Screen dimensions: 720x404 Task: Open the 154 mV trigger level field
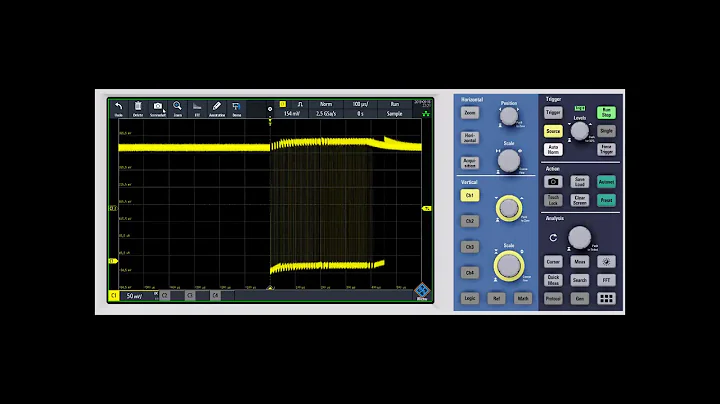[292, 113]
